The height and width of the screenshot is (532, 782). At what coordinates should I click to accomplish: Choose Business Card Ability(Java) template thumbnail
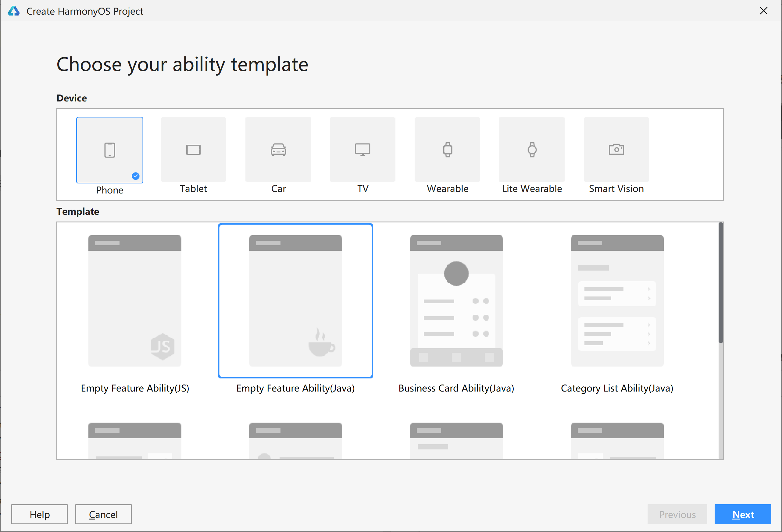click(456, 301)
